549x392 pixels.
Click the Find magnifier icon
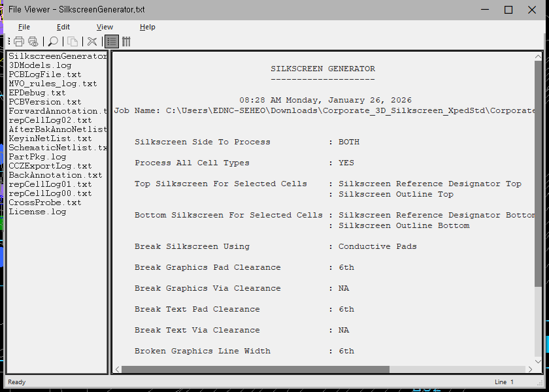tap(52, 41)
